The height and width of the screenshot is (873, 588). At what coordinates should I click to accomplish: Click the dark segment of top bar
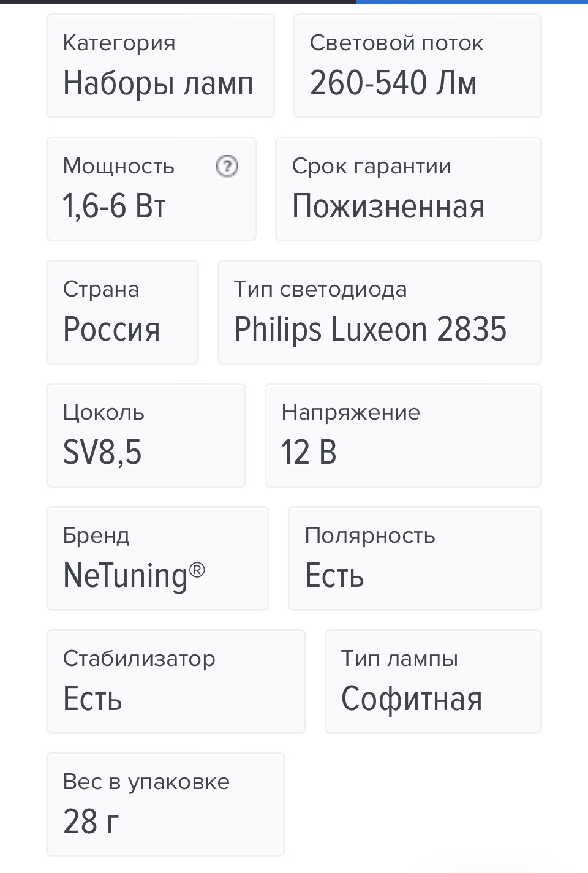[x=178, y=2]
